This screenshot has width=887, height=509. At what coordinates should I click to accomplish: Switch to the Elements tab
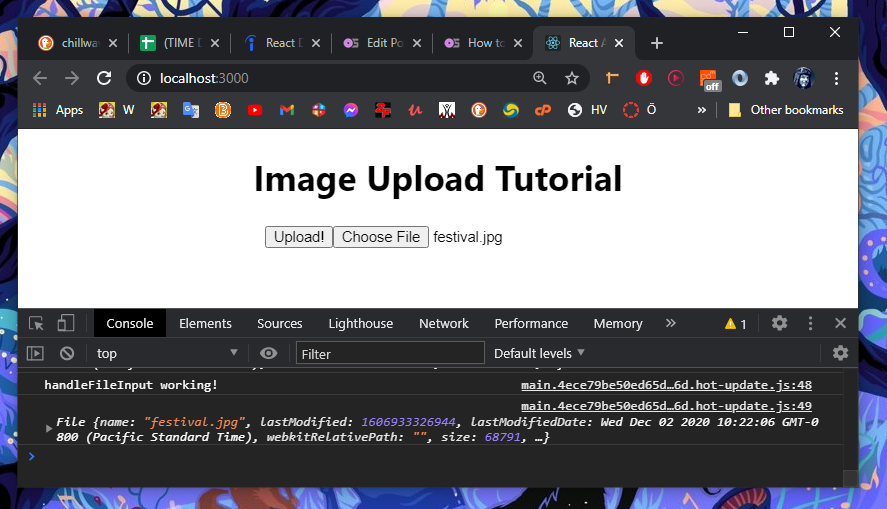[205, 323]
